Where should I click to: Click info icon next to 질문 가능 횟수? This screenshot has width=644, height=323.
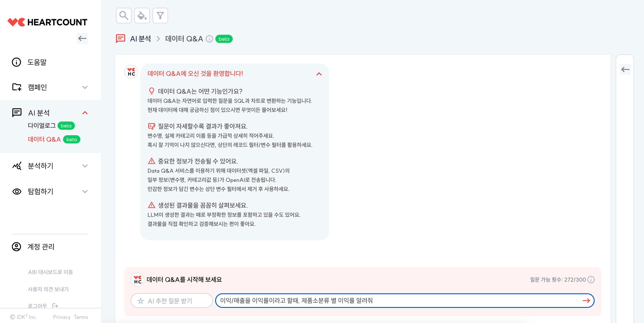(591, 280)
